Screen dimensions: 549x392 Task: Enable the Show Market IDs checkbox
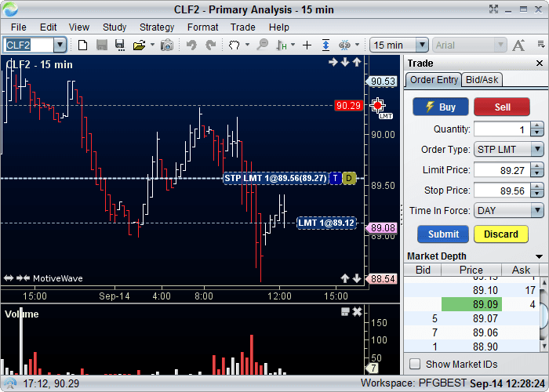coord(415,364)
